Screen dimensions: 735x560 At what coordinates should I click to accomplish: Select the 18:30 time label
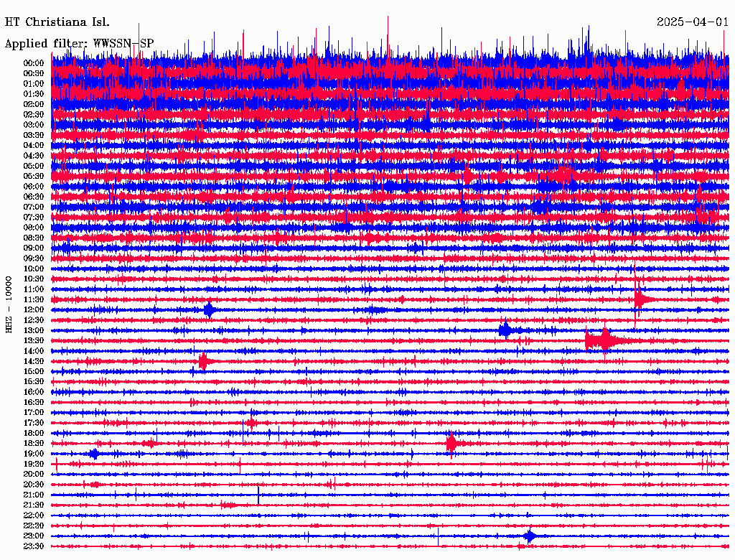coord(34,444)
